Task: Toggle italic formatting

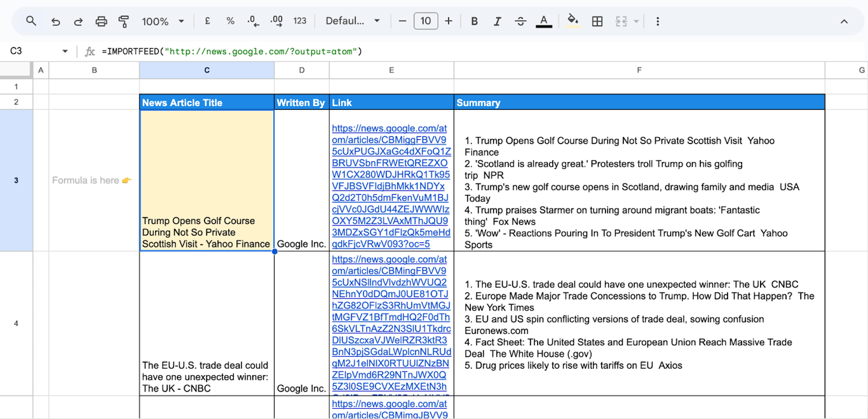Action: (497, 21)
